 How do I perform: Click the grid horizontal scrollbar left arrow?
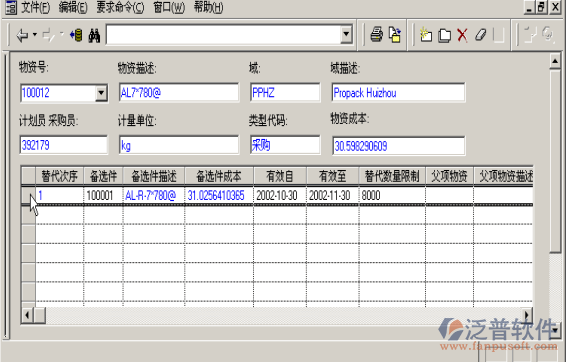pyautogui.click(x=28, y=315)
